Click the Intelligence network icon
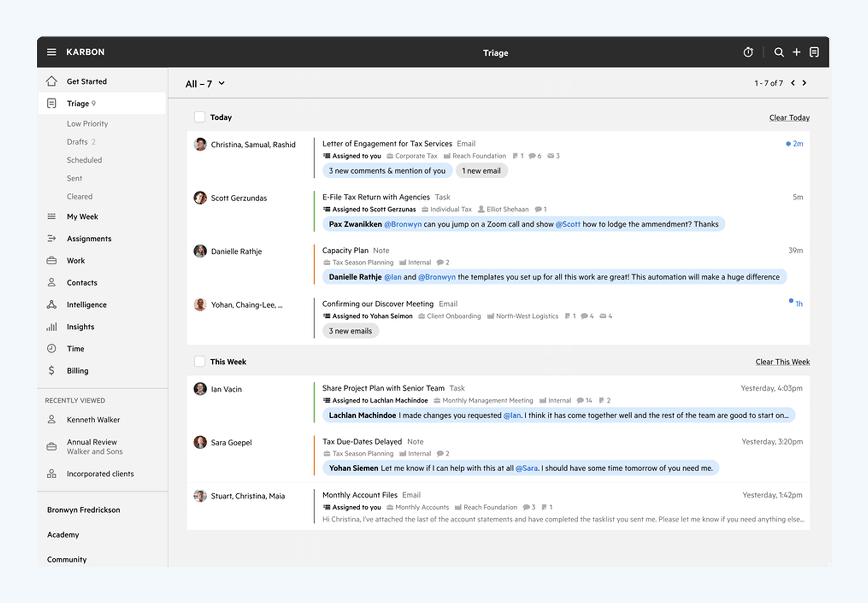Image resolution: width=868 pixels, height=603 pixels. [51, 304]
